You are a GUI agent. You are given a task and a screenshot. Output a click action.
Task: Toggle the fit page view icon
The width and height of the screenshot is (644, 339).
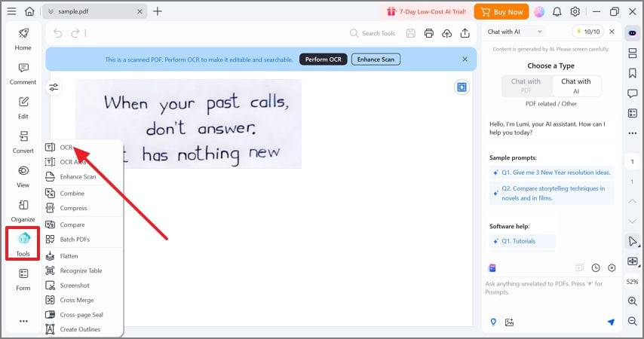point(462,87)
